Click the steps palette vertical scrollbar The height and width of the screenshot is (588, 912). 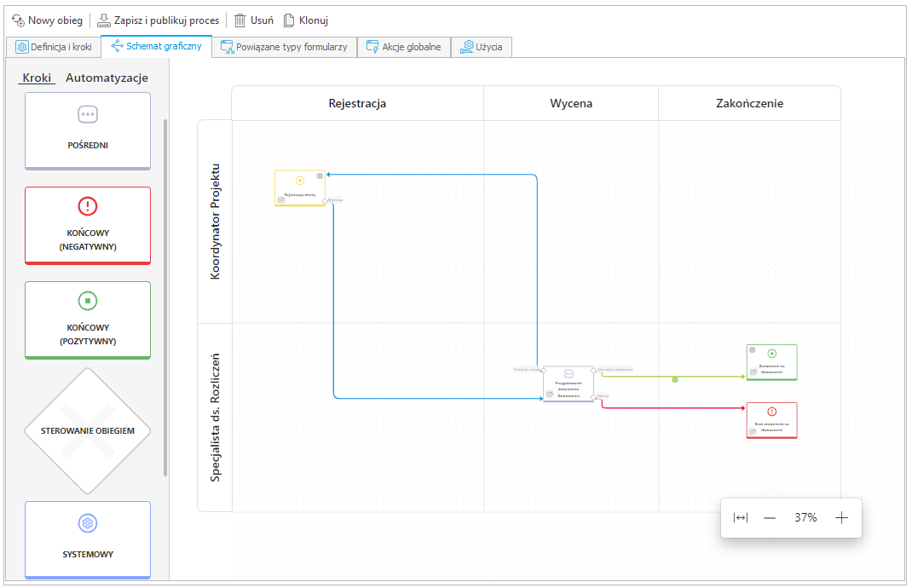coord(165,298)
